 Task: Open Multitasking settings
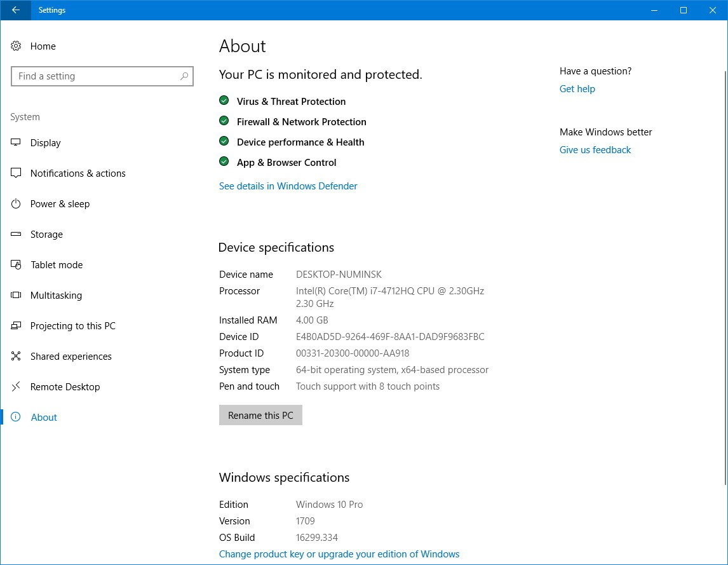(x=56, y=296)
